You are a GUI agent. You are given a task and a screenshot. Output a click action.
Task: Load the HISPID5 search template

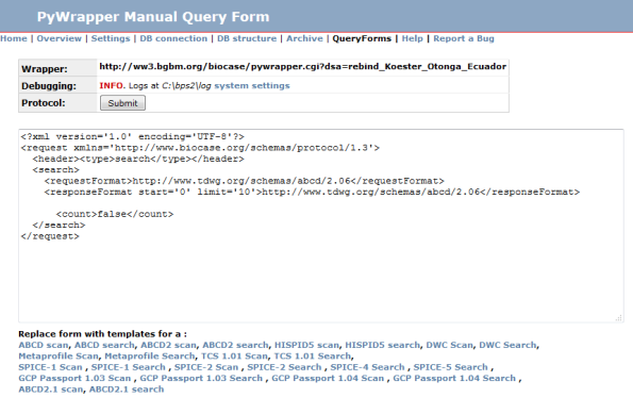(382, 345)
